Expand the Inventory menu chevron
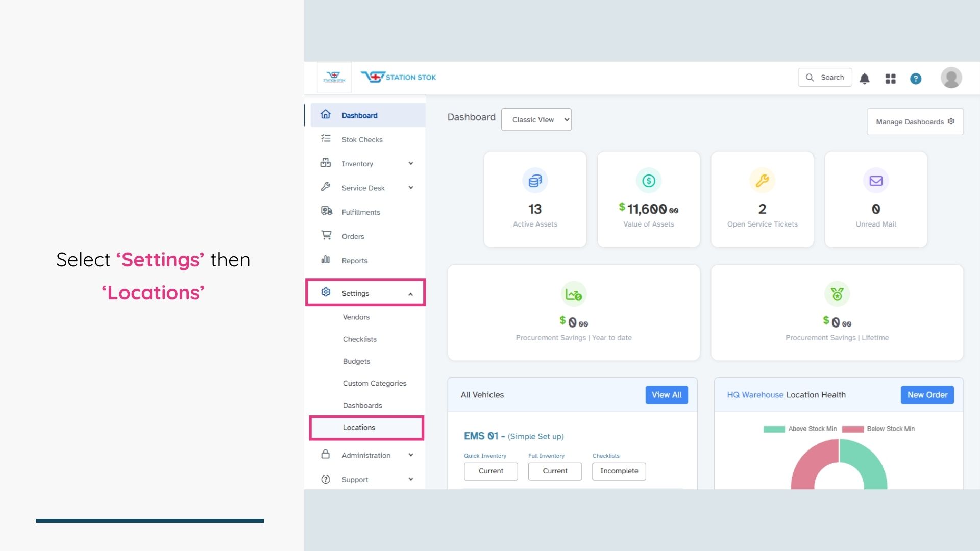 click(x=411, y=163)
